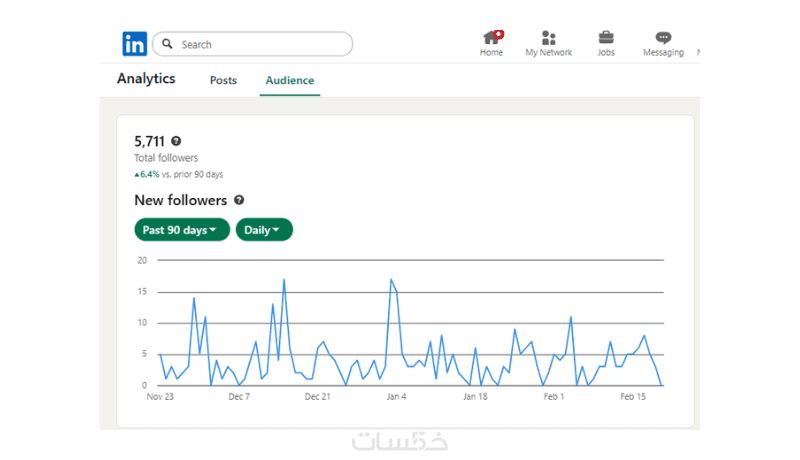The height and width of the screenshot is (460, 800).
Task: Expand the Past 90 days dropdown
Action: [x=182, y=230]
